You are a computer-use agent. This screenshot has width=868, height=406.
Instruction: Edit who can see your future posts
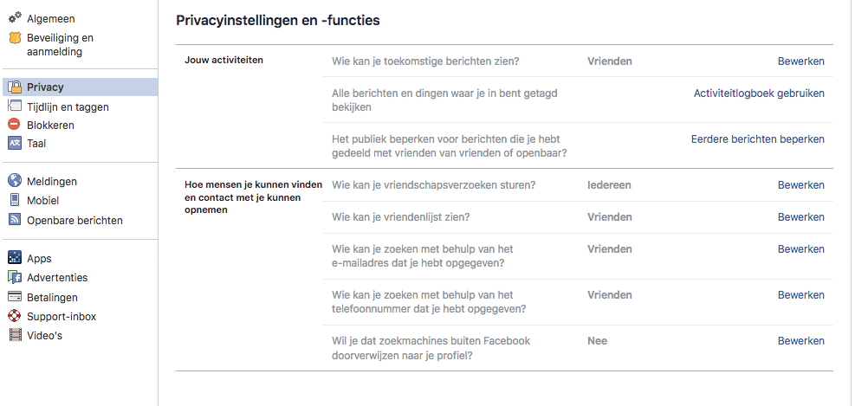pos(800,61)
